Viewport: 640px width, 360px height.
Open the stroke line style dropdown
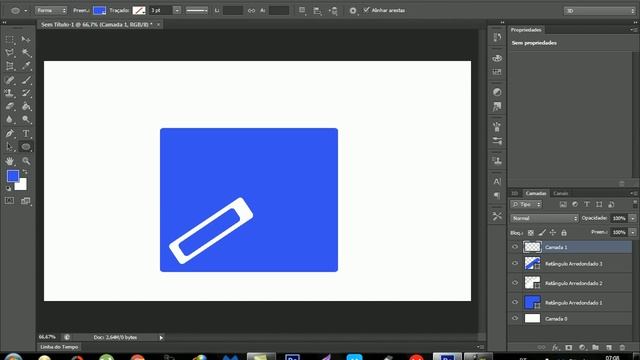[197, 11]
